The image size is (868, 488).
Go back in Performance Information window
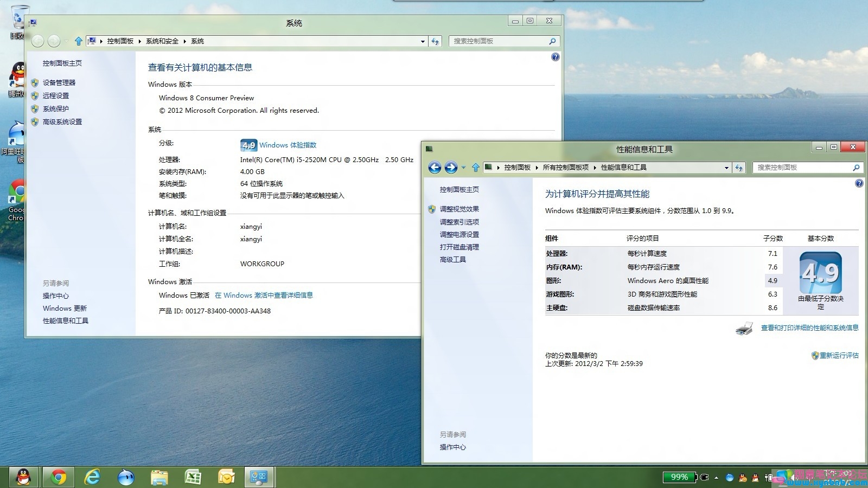pos(435,168)
